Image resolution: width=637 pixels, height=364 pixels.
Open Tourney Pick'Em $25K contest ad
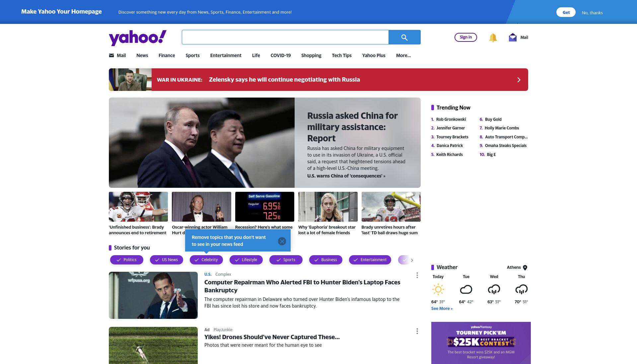tap(481, 343)
